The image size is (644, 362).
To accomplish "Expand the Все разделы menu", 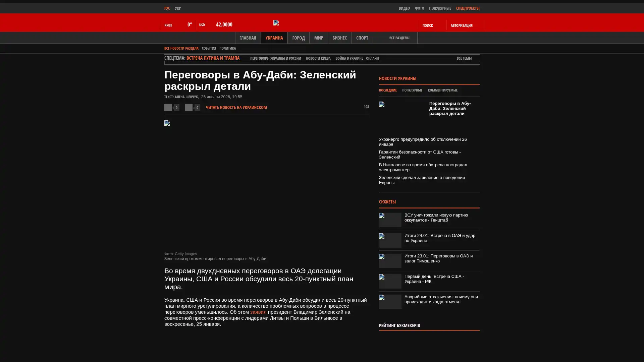I will pos(399,38).
